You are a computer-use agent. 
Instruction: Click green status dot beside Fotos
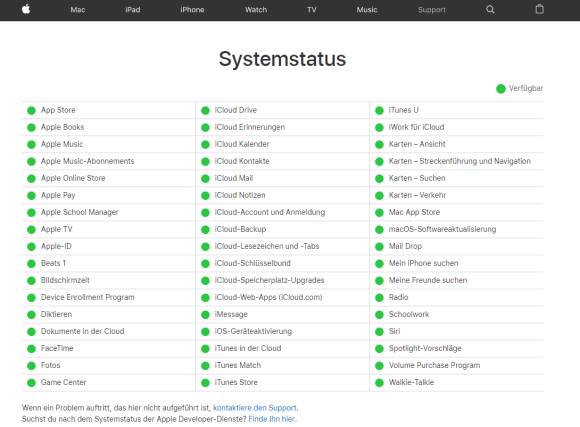[x=31, y=366]
